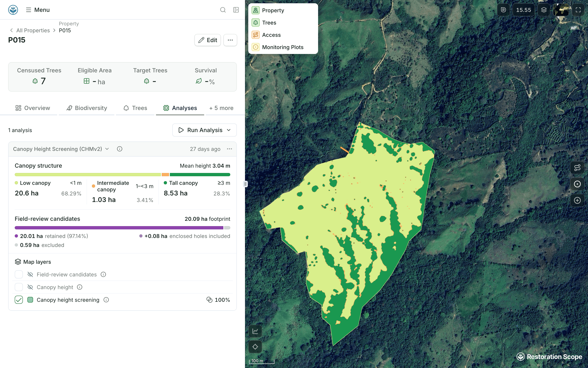Click the add plus circle map tool
588x368 pixels.
577,200
